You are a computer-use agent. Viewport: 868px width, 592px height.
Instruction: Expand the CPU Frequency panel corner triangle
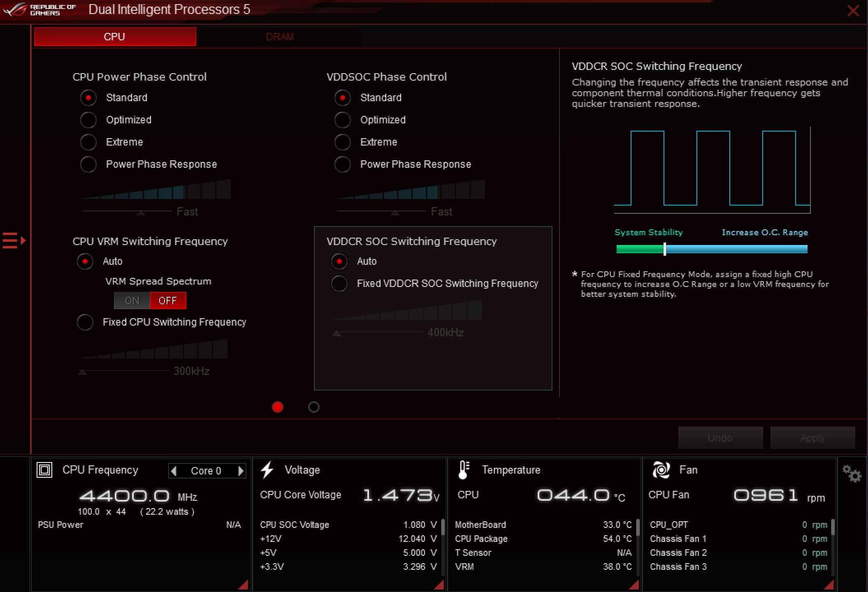(x=244, y=585)
